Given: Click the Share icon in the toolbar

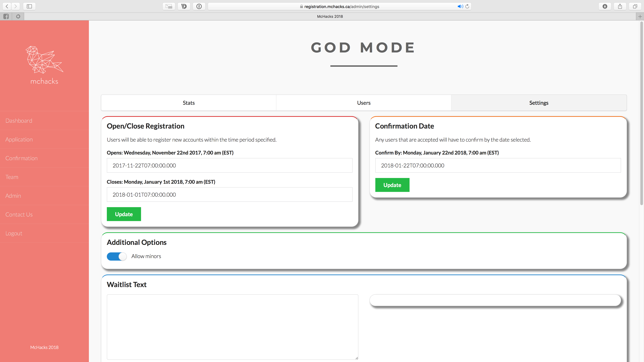Looking at the screenshot, I should coord(620,6).
